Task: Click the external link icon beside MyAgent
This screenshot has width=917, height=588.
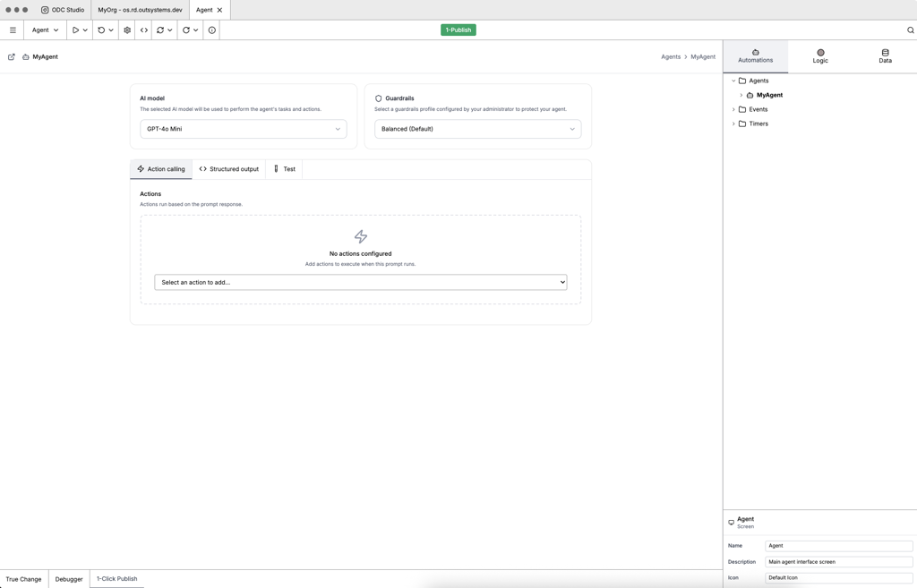Action: pyautogui.click(x=11, y=56)
